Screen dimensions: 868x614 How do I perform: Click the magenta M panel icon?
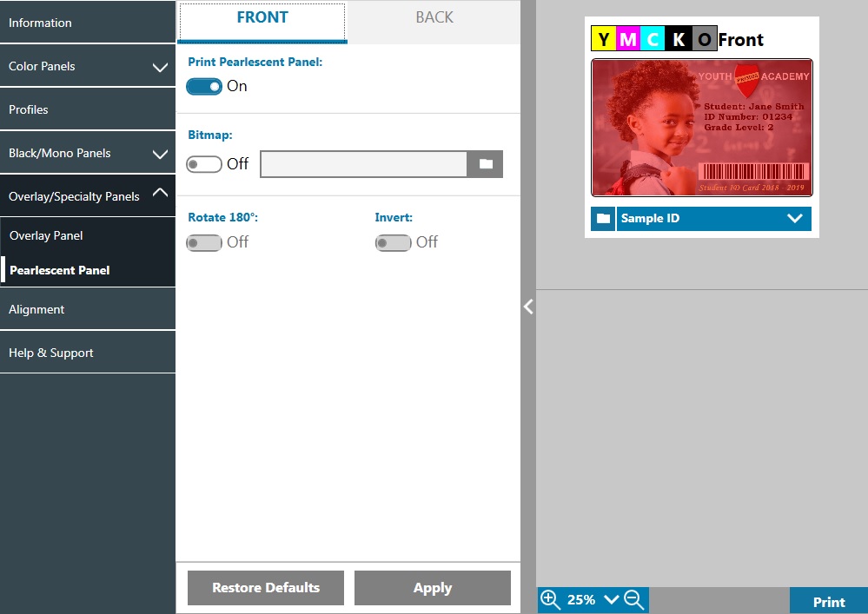click(x=628, y=39)
